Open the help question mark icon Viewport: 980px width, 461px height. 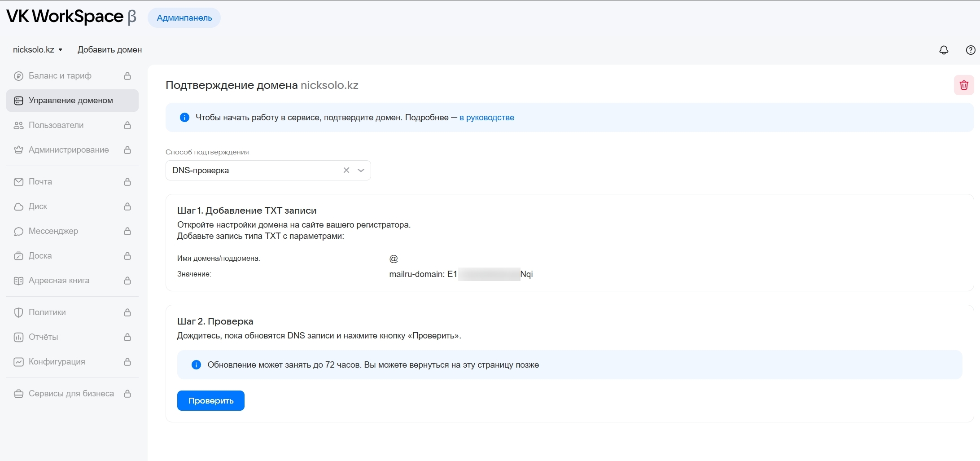click(x=970, y=50)
